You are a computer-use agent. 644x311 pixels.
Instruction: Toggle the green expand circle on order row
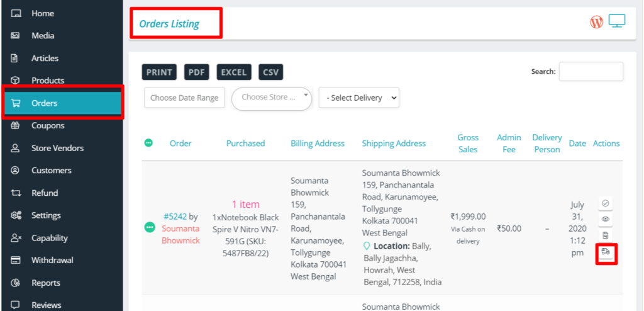point(150,227)
